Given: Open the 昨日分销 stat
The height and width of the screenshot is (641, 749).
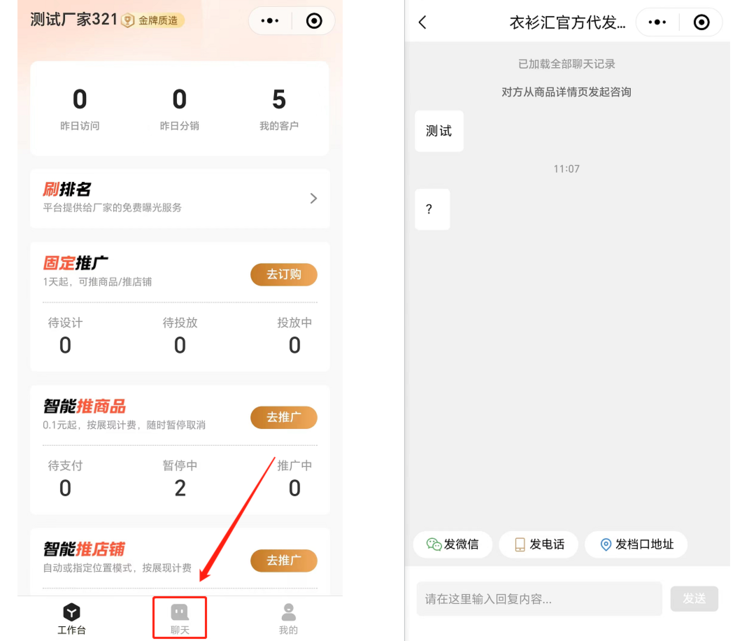Looking at the screenshot, I should click(x=180, y=109).
